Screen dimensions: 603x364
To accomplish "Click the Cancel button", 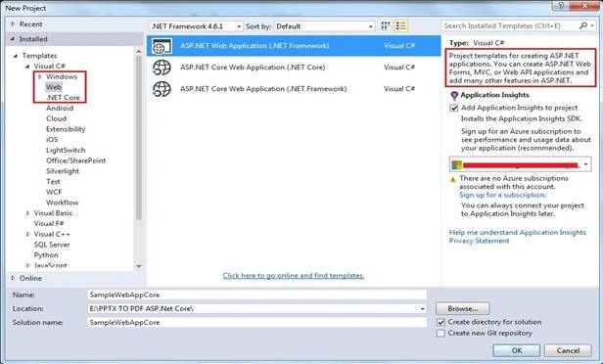I will coord(568,350).
